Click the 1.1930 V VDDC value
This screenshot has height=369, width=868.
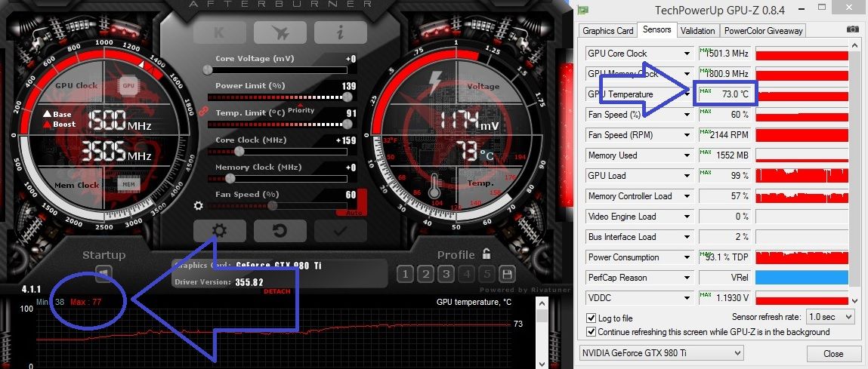pos(732,298)
